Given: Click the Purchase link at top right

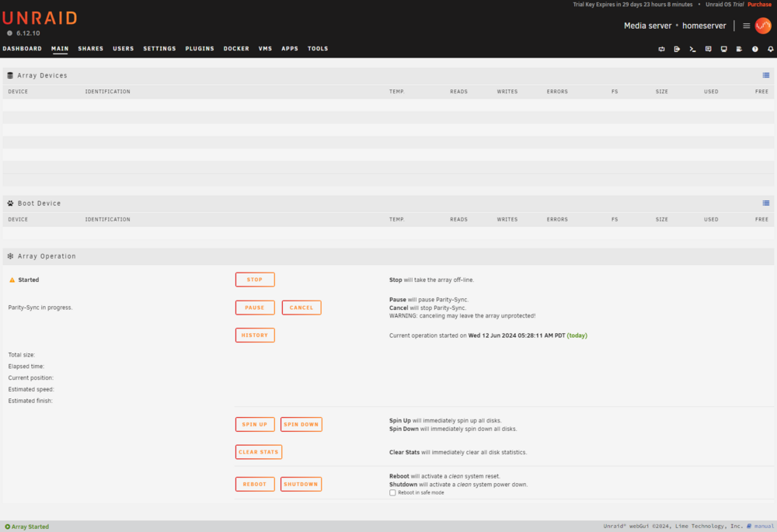Looking at the screenshot, I should [x=760, y=5].
